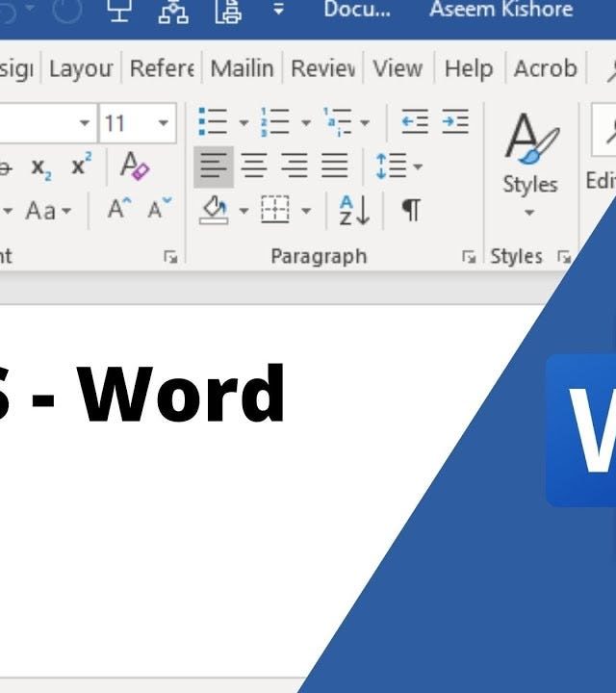Click the Sort A to Z icon

click(x=354, y=211)
